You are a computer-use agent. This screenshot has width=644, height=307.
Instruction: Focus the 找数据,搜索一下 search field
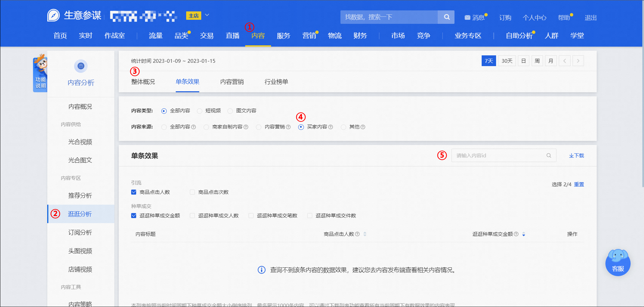point(389,17)
